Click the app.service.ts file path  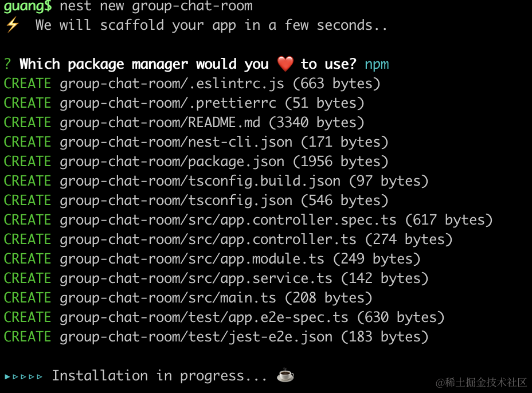196,278
